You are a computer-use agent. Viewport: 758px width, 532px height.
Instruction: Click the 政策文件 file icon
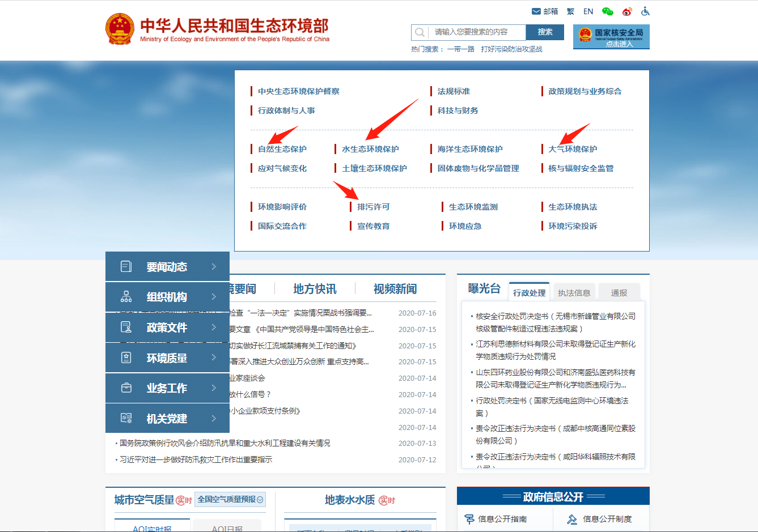126,327
